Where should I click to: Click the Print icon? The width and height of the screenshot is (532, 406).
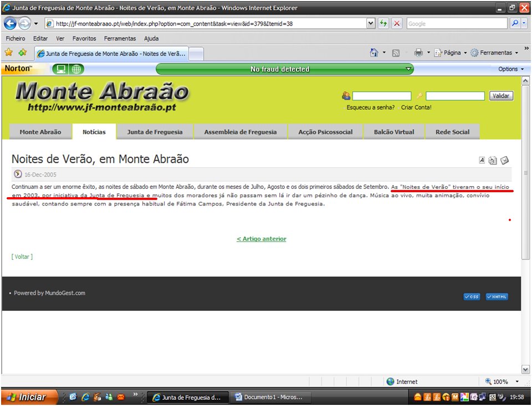[x=418, y=53]
